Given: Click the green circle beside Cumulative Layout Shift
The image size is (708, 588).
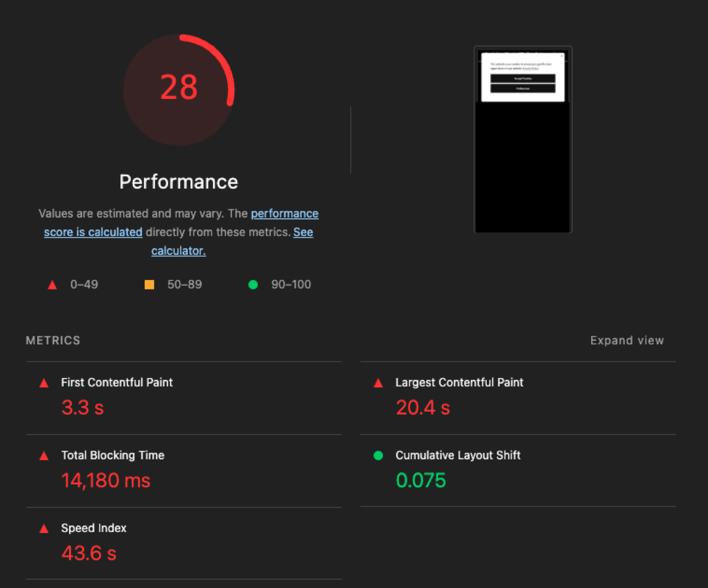Looking at the screenshot, I should (x=378, y=455).
